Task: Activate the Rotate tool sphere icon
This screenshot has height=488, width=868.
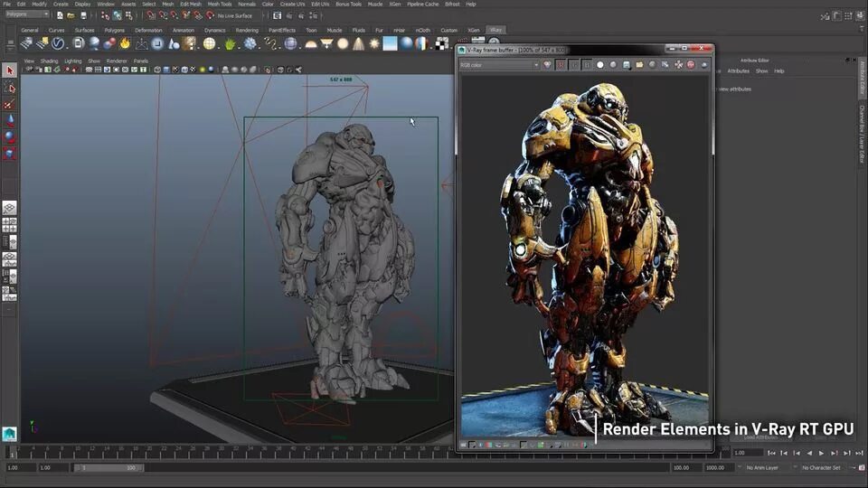Action: (x=9, y=136)
